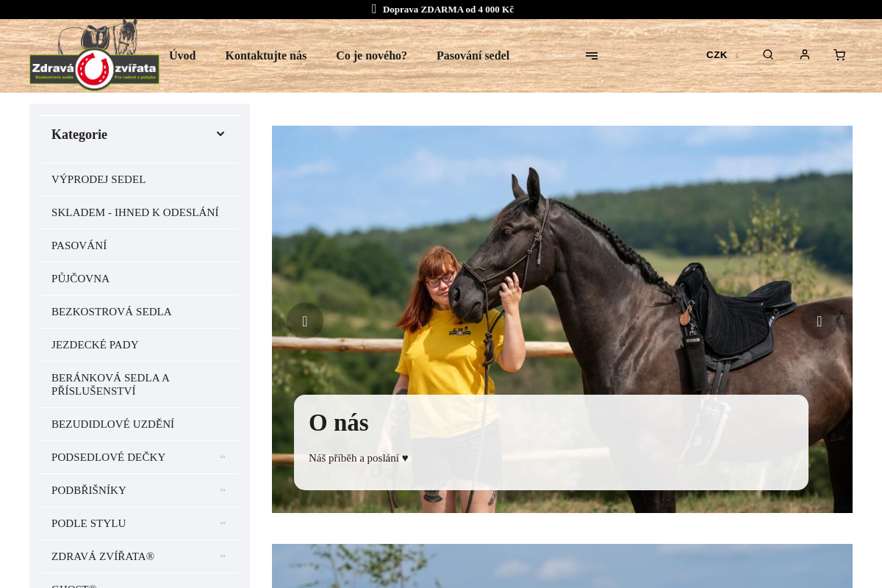Open Pasování sedel menu item
Screen dimensions: 882x588
[x=473, y=56]
